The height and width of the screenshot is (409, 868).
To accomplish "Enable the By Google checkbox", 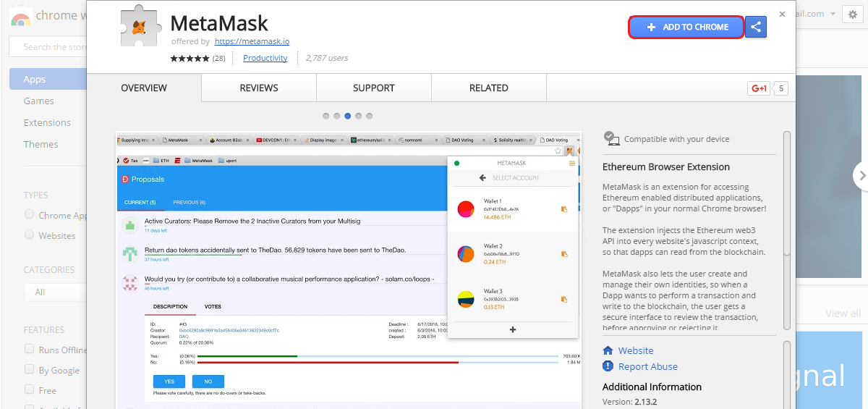I will pyautogui.click(x=30, y=369).
